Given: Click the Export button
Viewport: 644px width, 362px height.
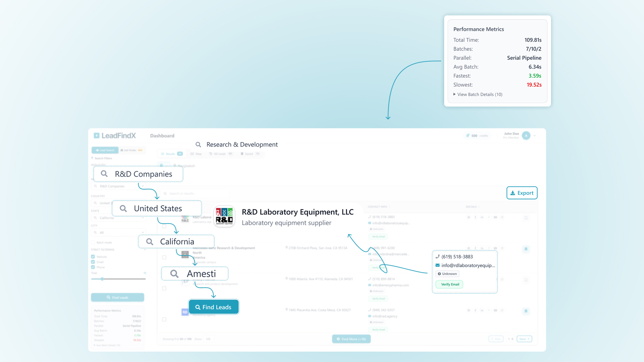Looking at the screenshot, I should point(522,193).
